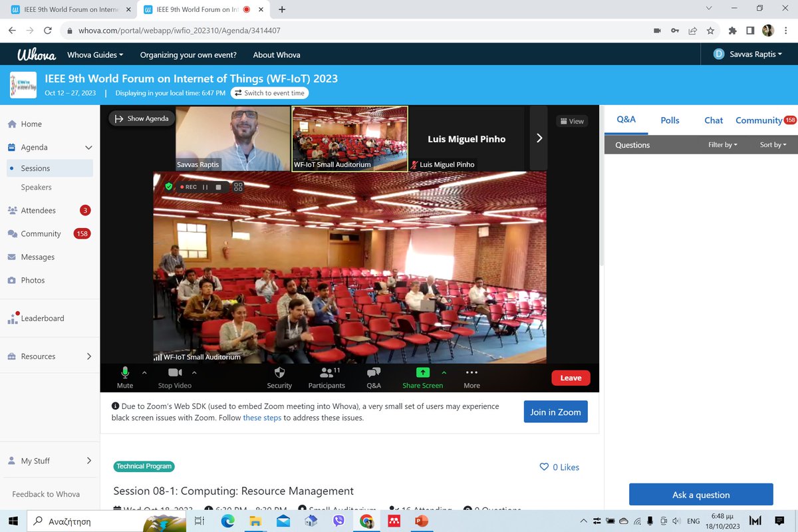Click the green encryption shield icon
This screenshot has height=532, width=798.
coord(169,187)
